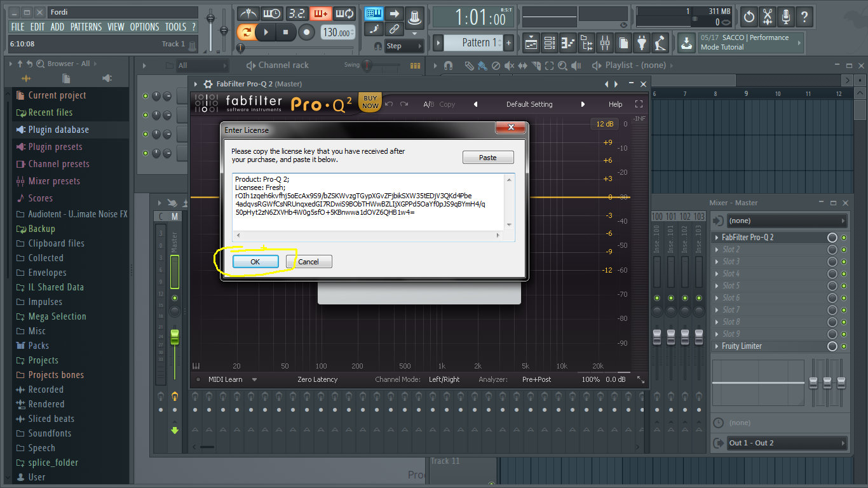Toggle the FabFilter Pro-Q 2 slot enable LED

coord(844,238)
